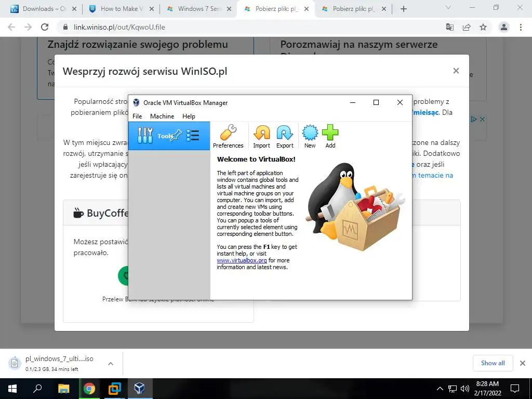Screen dimensions: 532x399
Task: Select the Tools item in the sidebar
Action: (169, 136)
